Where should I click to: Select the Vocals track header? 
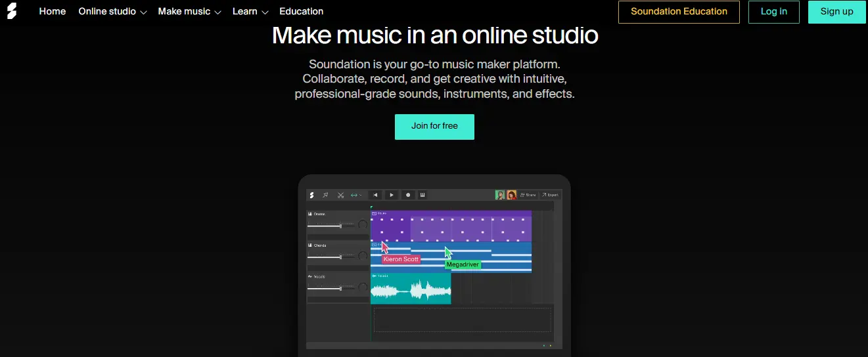(x=338, y=287)
